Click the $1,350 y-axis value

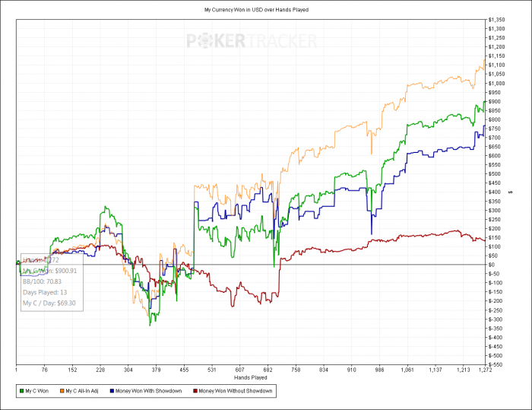click(496, 20)
